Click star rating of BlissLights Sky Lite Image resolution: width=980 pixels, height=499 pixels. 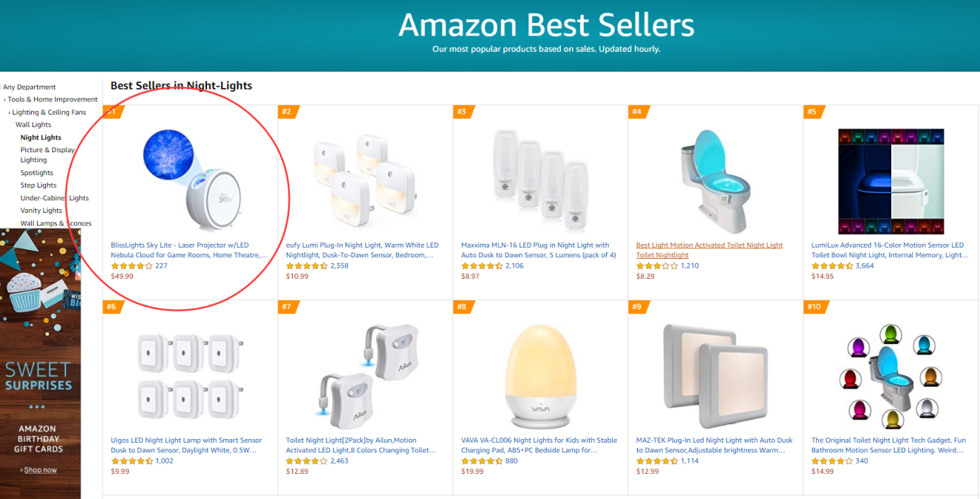(132, 266)
